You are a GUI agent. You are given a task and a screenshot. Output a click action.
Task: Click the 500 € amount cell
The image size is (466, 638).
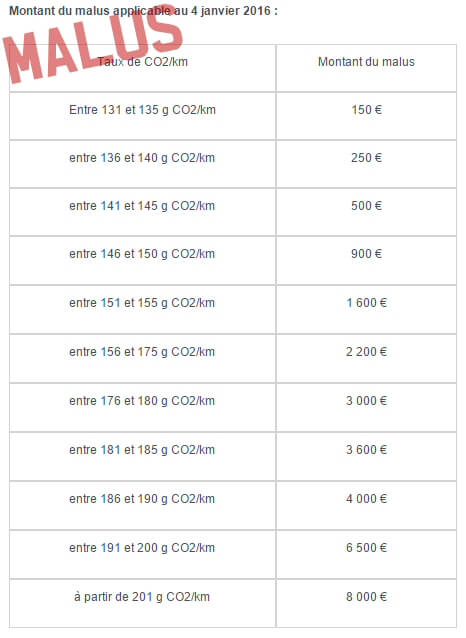tap(366, 212)
